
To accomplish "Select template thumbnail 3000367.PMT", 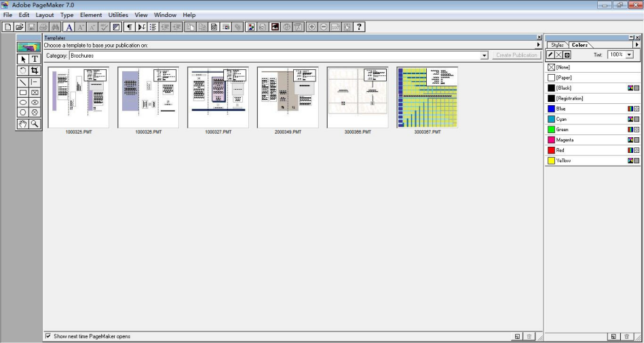I will point(428,98).
